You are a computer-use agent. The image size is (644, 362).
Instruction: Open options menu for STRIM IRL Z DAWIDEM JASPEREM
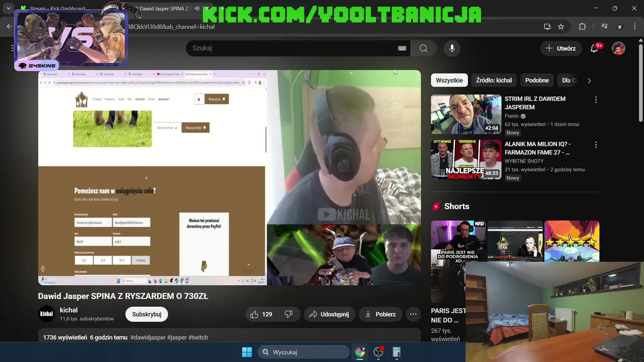point(596,100)
